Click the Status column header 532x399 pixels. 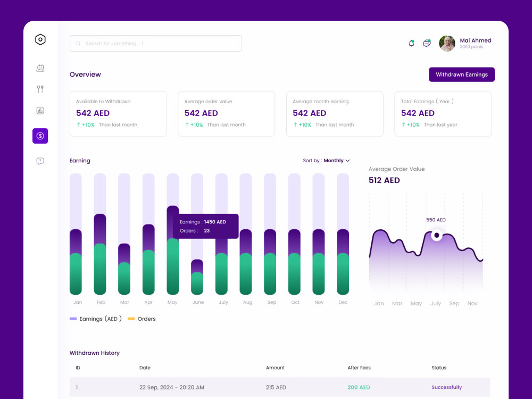tap(439, 368)
